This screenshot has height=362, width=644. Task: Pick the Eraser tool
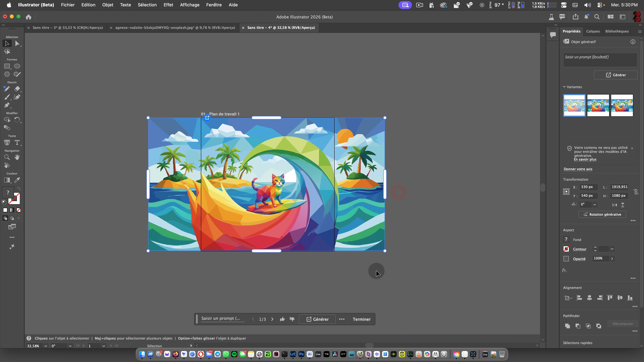point(17,89)
